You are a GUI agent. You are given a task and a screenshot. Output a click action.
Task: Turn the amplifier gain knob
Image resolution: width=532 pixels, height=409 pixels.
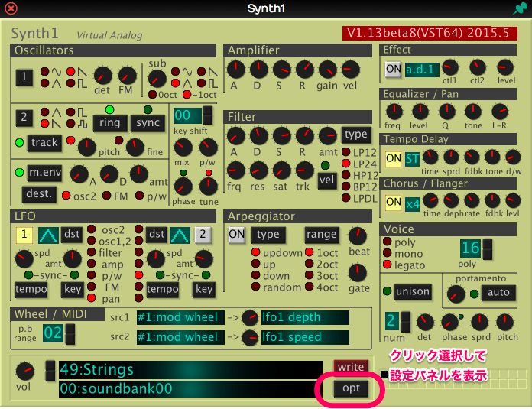327,70
